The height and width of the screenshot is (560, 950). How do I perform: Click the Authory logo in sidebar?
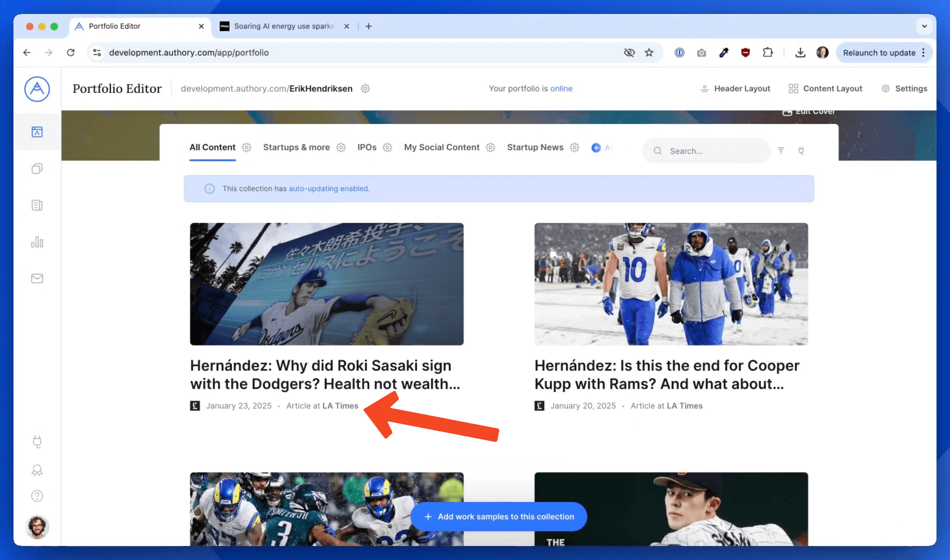[x=37, y=89]
